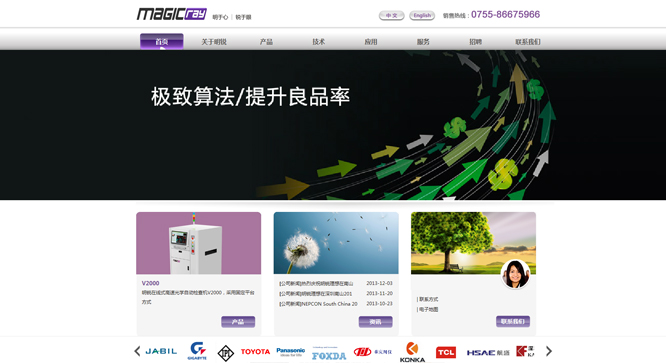
Task: Click the V2000 product title link
Action: tap(150, 283)
